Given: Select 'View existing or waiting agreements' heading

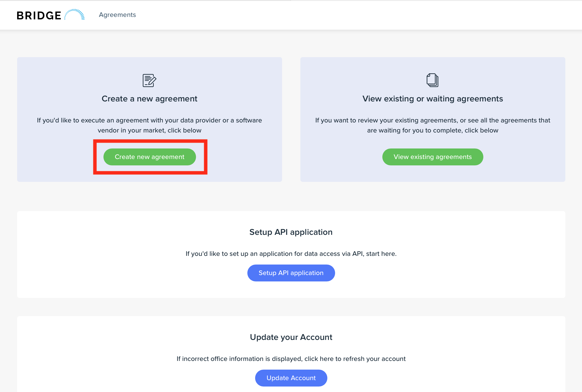Looking at the screenshot, I should (432, 99).
